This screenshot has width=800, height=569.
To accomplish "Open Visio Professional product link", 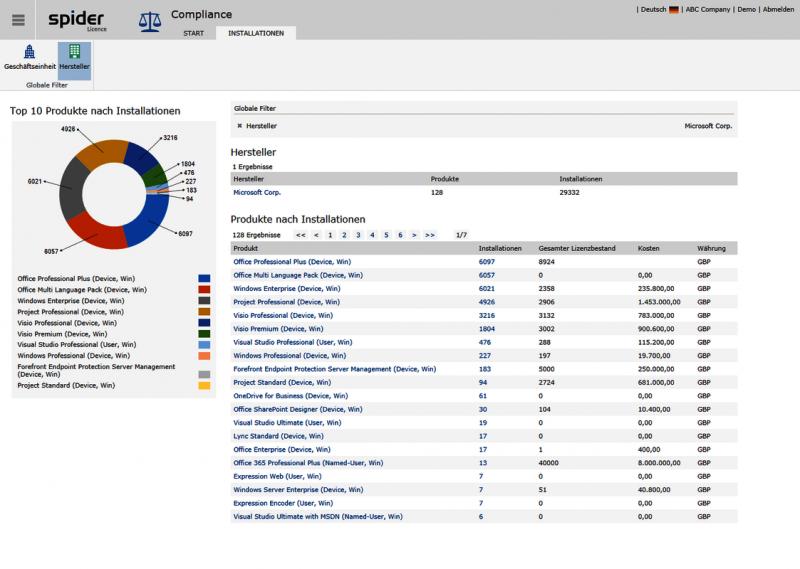I will [283, 315].
